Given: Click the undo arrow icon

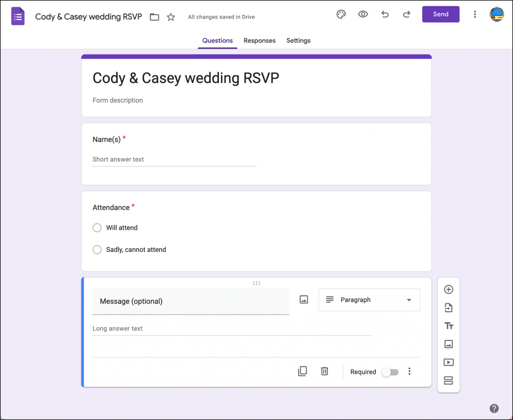Looking at the screenshot, I should click(385, 15).
